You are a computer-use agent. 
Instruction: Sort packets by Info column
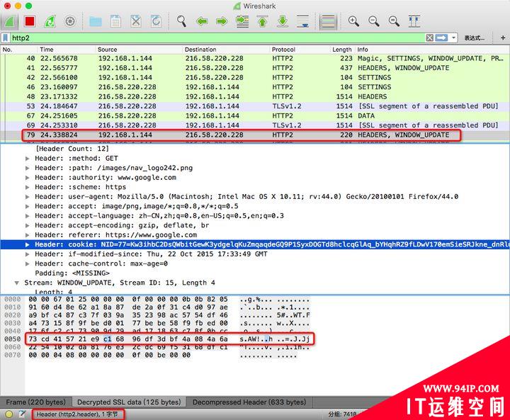(x=432, y=50)
